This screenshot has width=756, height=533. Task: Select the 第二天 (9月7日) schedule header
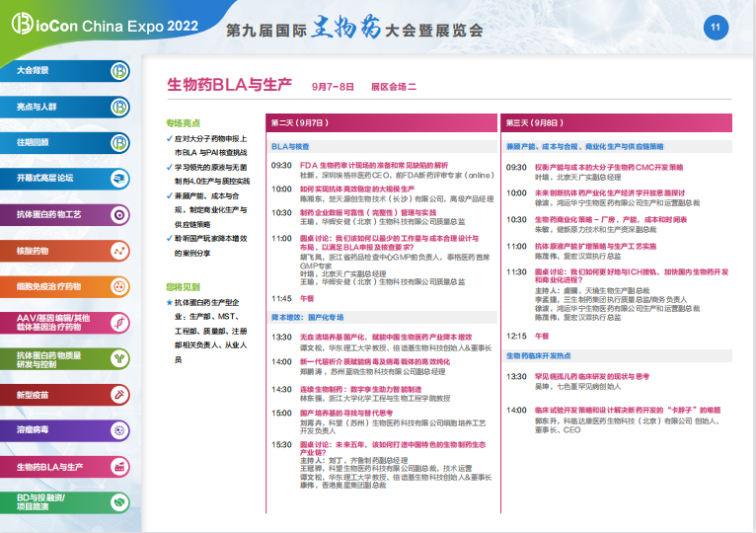(x=299, y=122)
